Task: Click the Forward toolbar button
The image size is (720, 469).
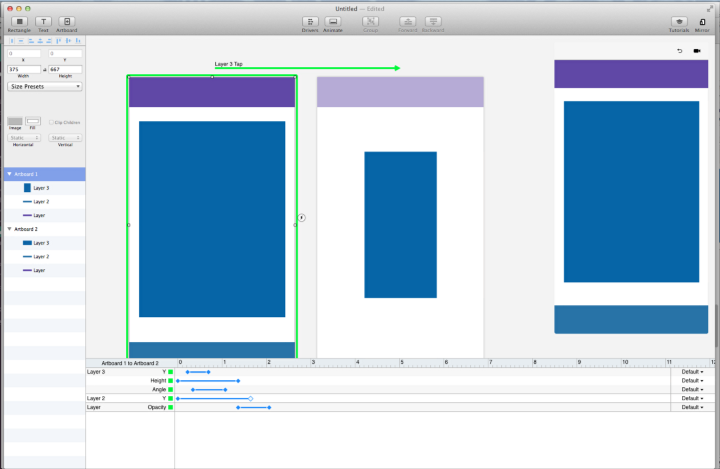Action: point(407,22)
